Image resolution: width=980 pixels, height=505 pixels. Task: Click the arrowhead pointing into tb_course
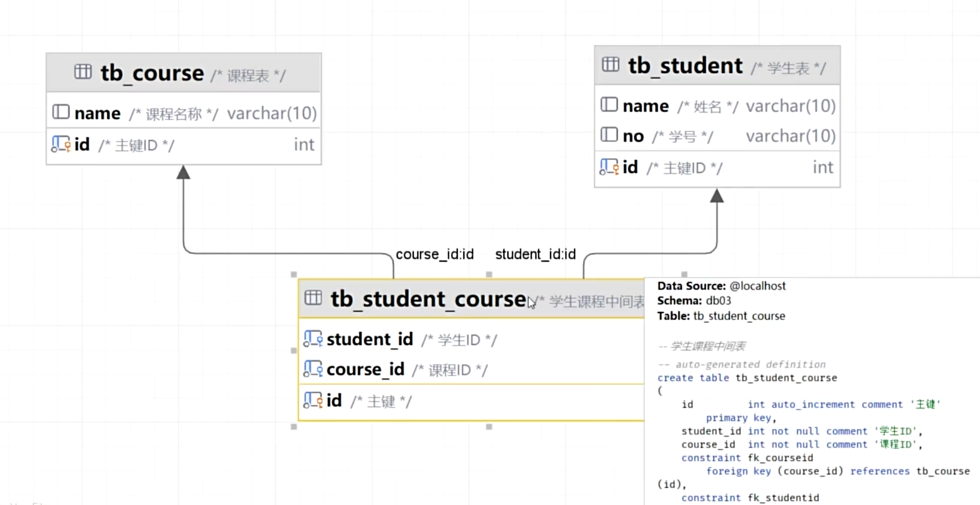coord(184,172)
